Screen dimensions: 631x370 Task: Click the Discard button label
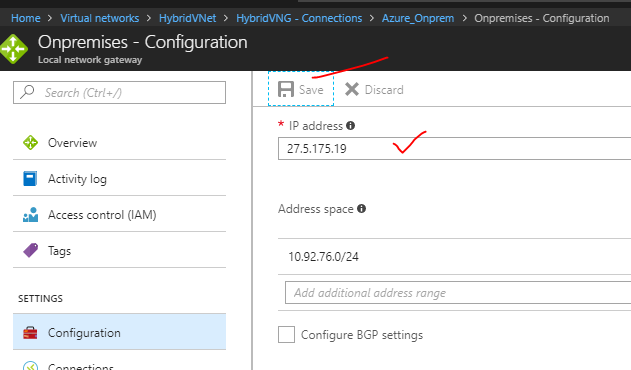point(384,89)
